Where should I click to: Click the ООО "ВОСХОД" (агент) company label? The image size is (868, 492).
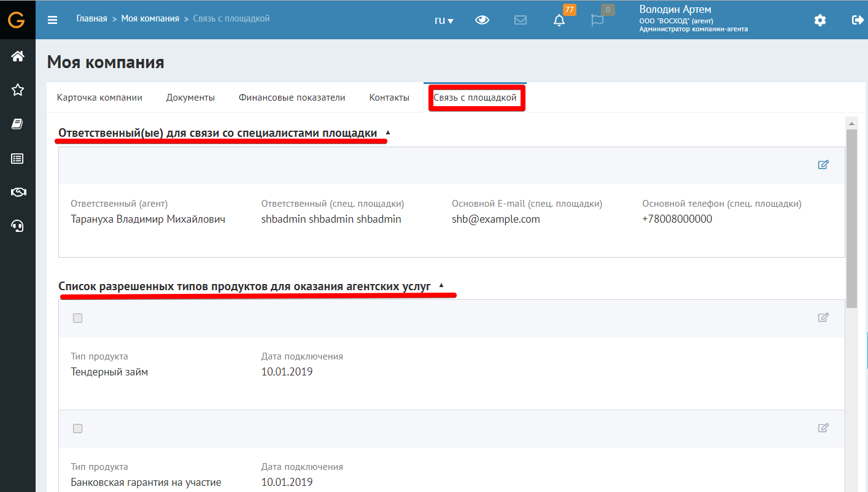pos(676,21)
